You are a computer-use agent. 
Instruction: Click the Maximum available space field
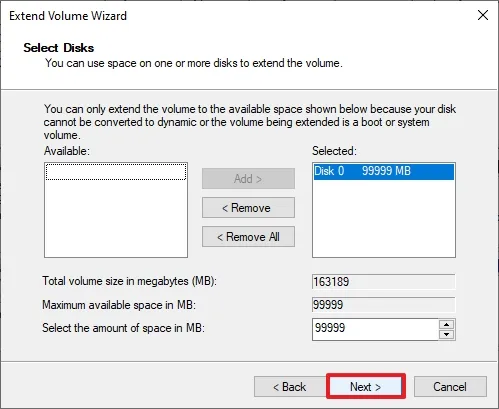coord(384,305)
